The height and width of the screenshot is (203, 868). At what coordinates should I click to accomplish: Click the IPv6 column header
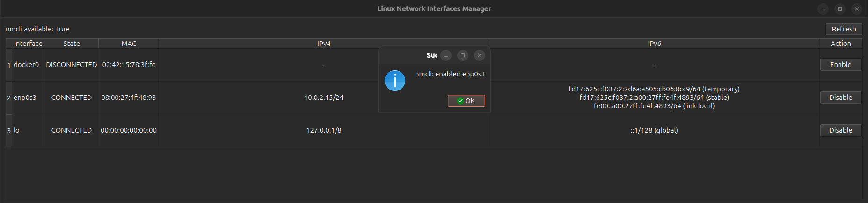pyautogui.click(x=654, y=44)
